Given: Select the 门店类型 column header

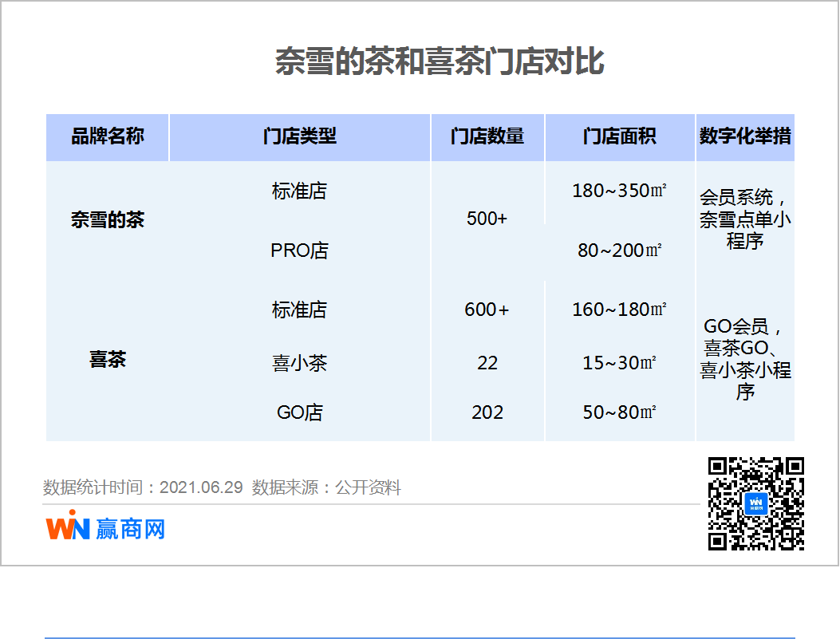Looking at the screenshot, I should pyautogui.click(x=300, y=137).
